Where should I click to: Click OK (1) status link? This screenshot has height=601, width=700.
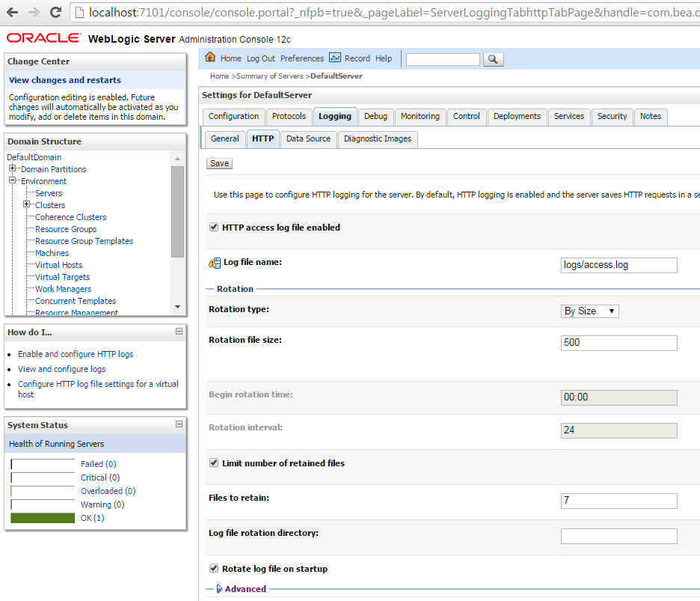click(93, 518)
